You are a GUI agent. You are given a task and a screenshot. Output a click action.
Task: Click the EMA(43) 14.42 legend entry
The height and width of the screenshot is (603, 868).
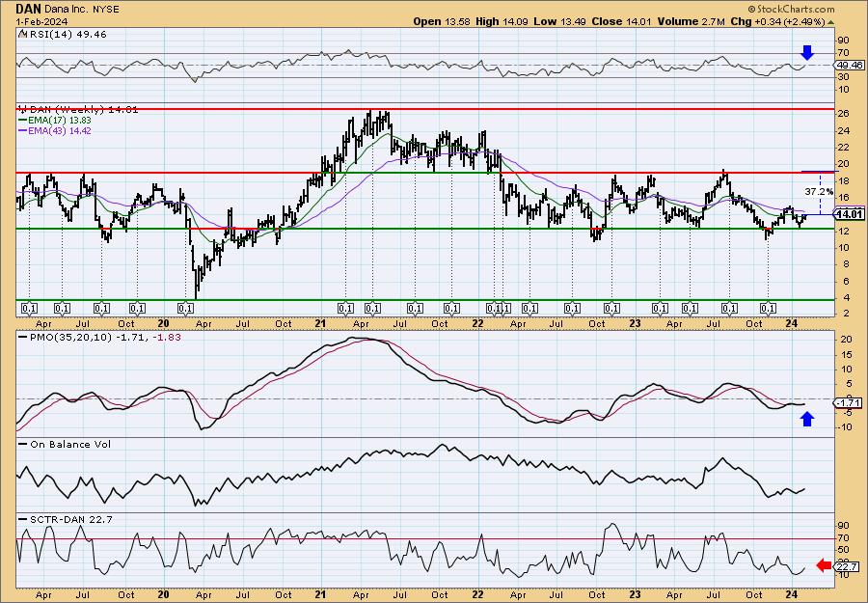pos(59,131)
